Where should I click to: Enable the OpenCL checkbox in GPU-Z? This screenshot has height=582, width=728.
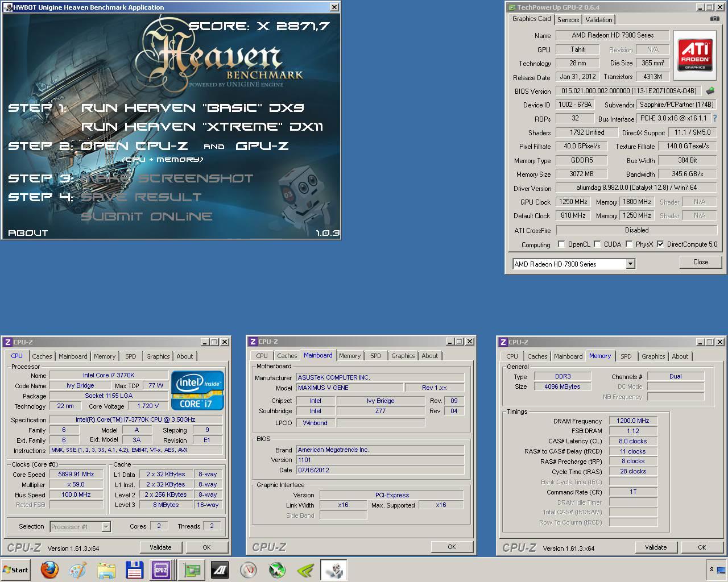(x=562, y=244)
